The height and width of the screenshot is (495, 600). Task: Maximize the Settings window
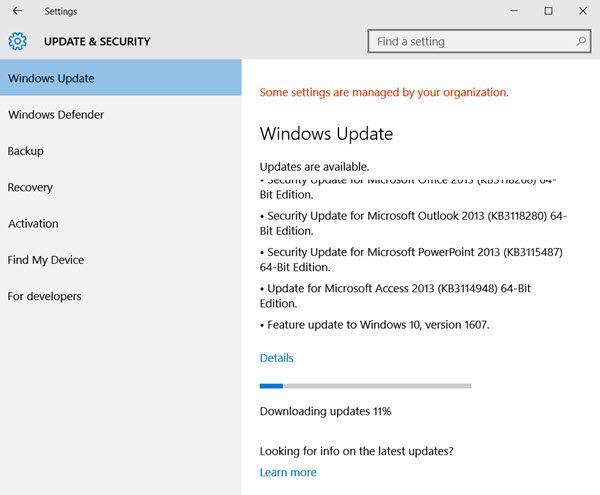tap(548, 11)
